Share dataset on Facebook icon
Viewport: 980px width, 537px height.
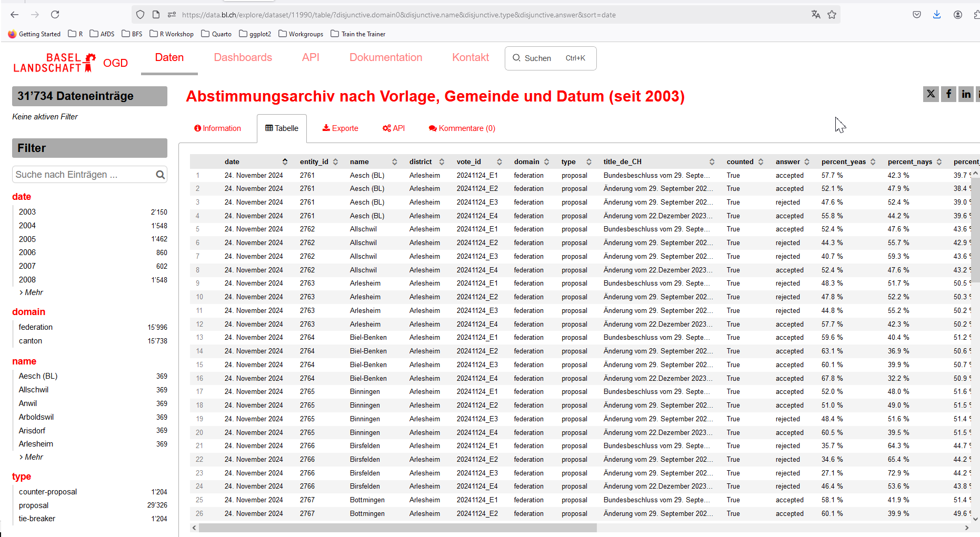point(948,94)
